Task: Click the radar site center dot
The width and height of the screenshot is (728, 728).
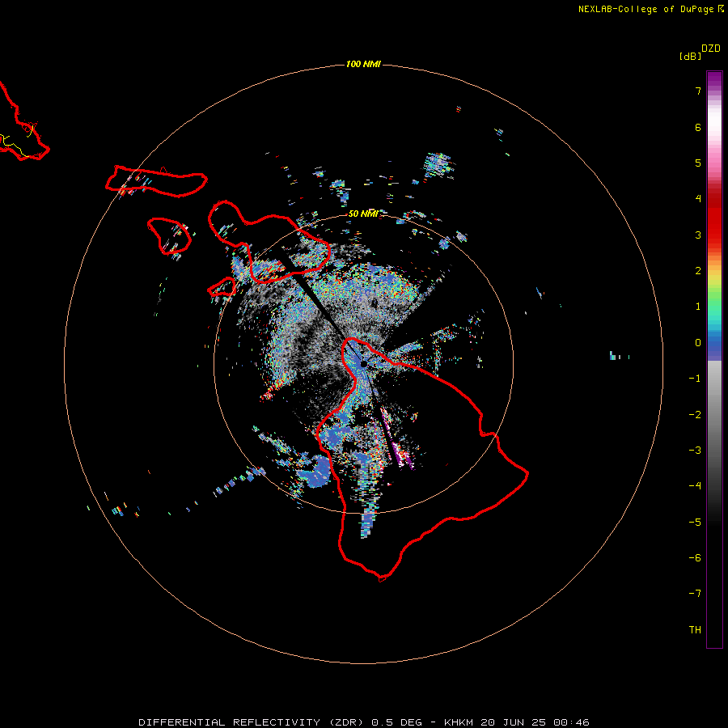Action: click(364, 364)
